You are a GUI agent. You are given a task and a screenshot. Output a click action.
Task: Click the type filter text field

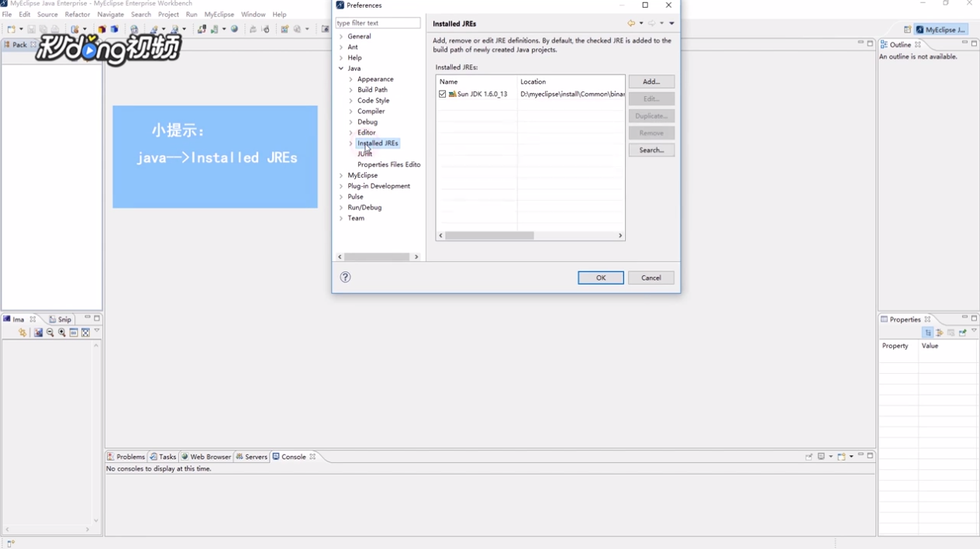[x=378, y=23]
